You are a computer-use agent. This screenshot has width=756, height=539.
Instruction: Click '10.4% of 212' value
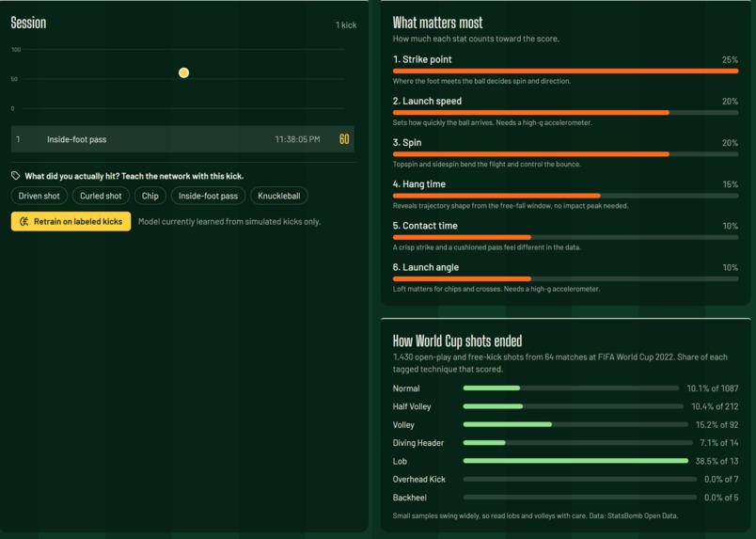[x=715, y=406]
